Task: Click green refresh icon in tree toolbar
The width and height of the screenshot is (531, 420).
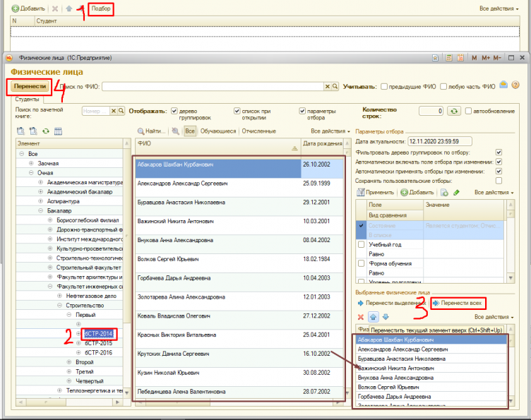Action: pos(46,131)
